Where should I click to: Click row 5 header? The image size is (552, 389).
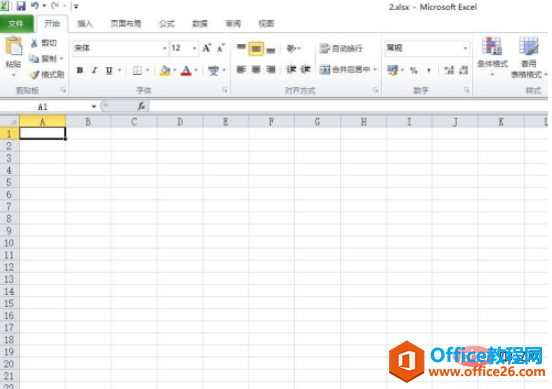coord(10,182)
